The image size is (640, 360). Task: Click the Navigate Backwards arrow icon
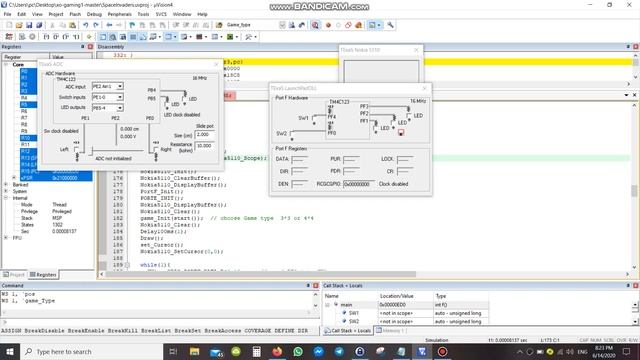pyautogui.click(x=109, y=25)
